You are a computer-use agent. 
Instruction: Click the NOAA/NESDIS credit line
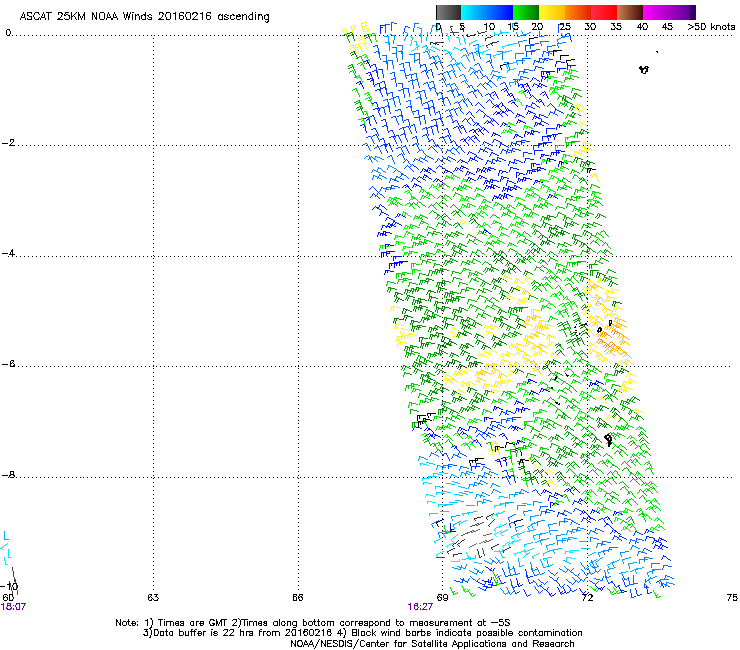click(432, 644)
